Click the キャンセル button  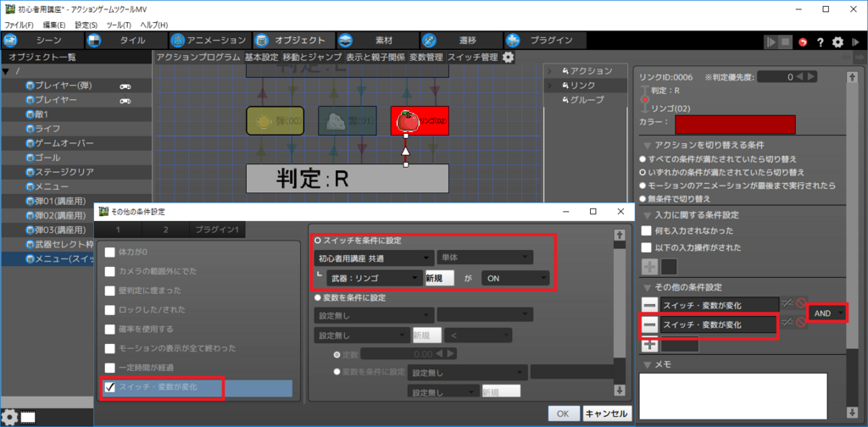coord(606,413)
